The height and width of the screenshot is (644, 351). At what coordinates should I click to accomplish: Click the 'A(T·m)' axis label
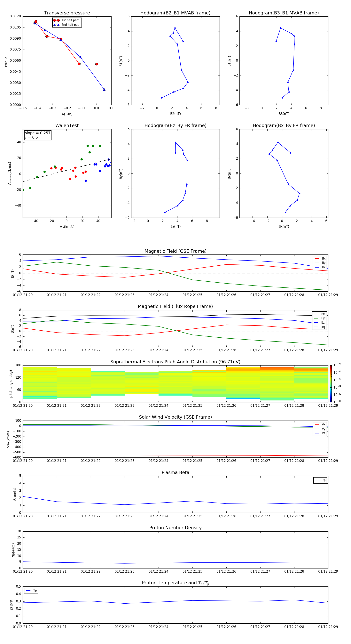tap(67, 114)
